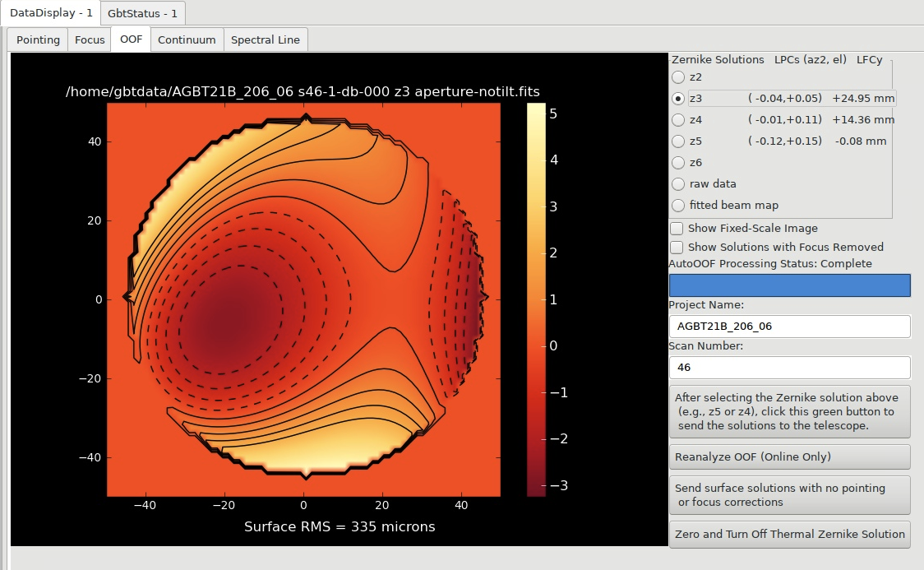Switch to the Focus tab
The image size is (924, 570).
coord(90,39)
